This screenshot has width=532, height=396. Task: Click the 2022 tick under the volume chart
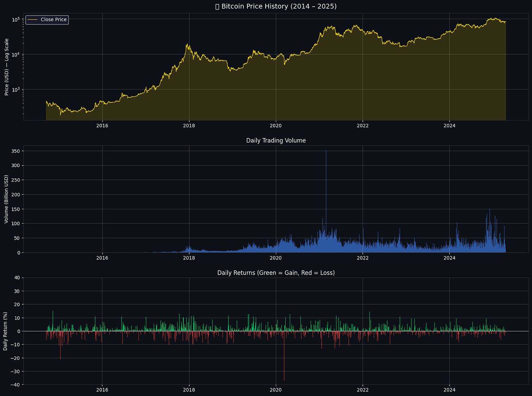coord(362,258)
